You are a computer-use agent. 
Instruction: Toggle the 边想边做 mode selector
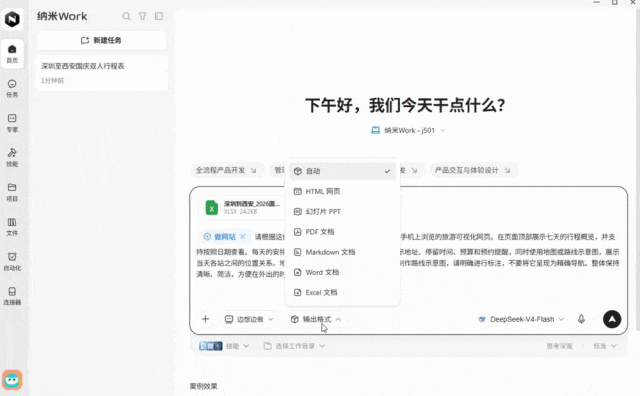click(249, 319)
